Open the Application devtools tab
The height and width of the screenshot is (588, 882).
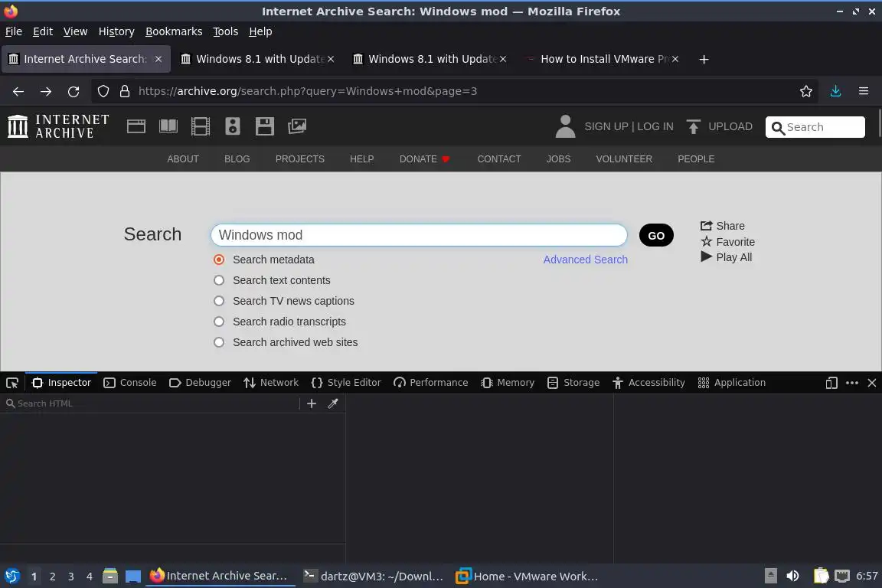coord(732,383)
